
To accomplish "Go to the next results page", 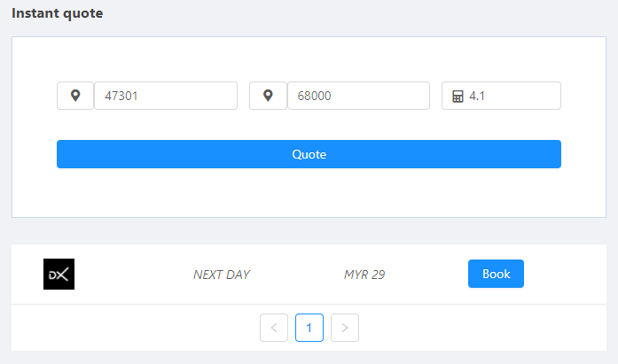I will pyautogui.click(x=345, y=328).
